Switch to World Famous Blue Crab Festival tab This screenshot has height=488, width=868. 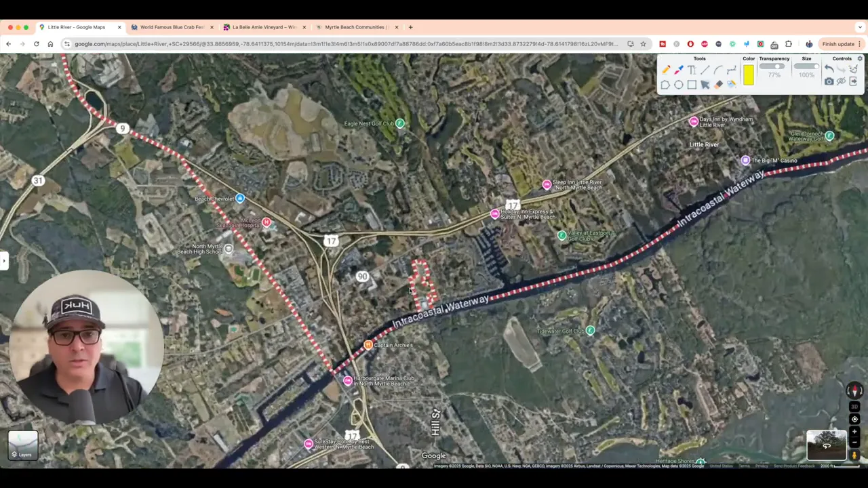[x=172, y=27]
